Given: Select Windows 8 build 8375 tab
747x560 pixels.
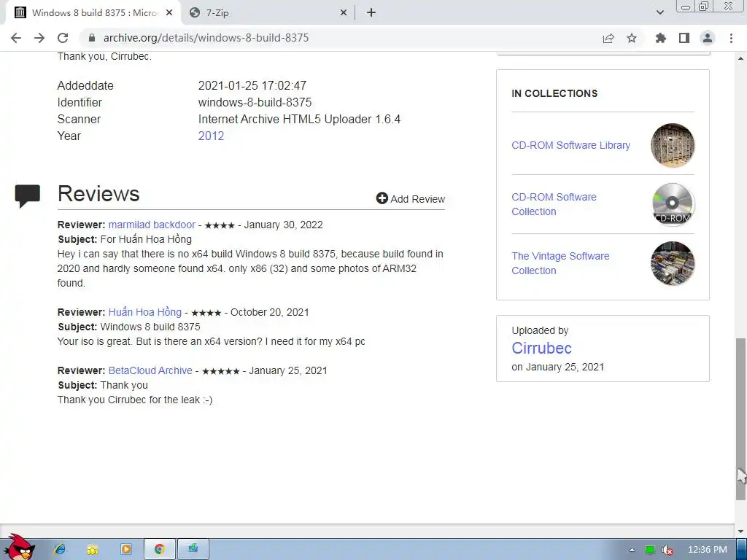Looking at the screenshot, I should [x=93, y=13].
